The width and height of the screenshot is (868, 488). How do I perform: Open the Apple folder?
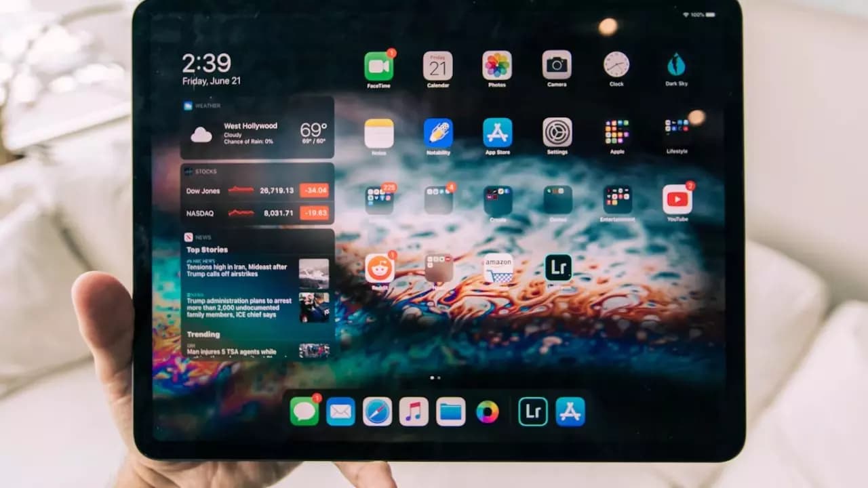tap(617, 132)
